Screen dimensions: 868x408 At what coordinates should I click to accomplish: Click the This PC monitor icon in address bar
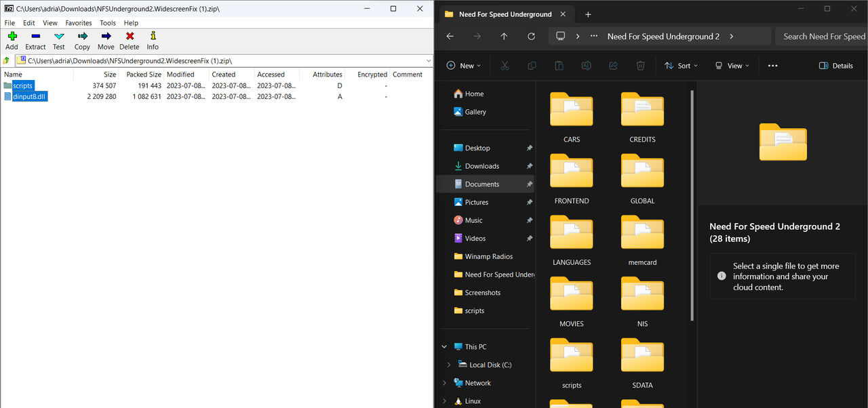click(x=561, y=37)
